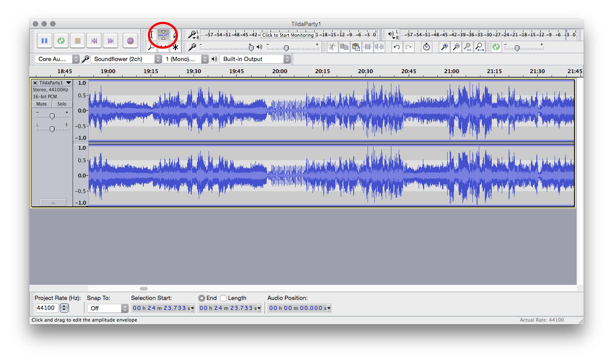Click the Skip to Start button
Screen dimensions: 613x364
point(94,40)
